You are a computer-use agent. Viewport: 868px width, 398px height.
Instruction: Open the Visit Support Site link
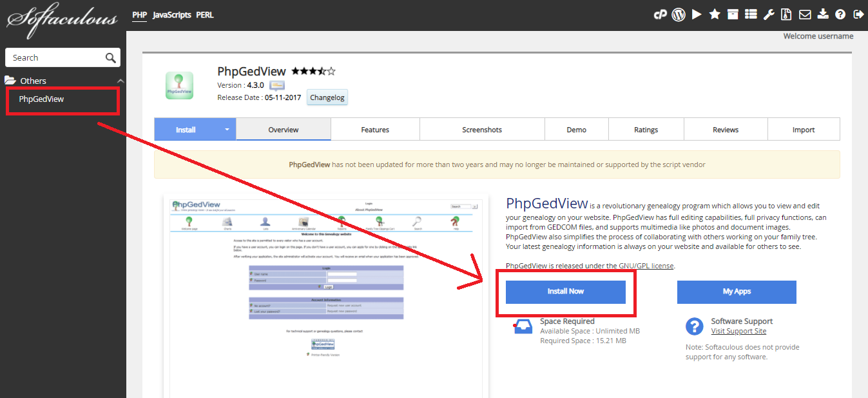pyautogui.click(x=738, y=331)
